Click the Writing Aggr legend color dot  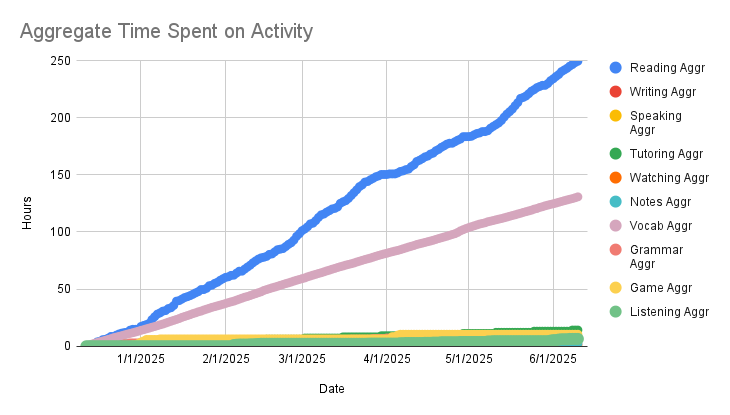pos(616,91)
